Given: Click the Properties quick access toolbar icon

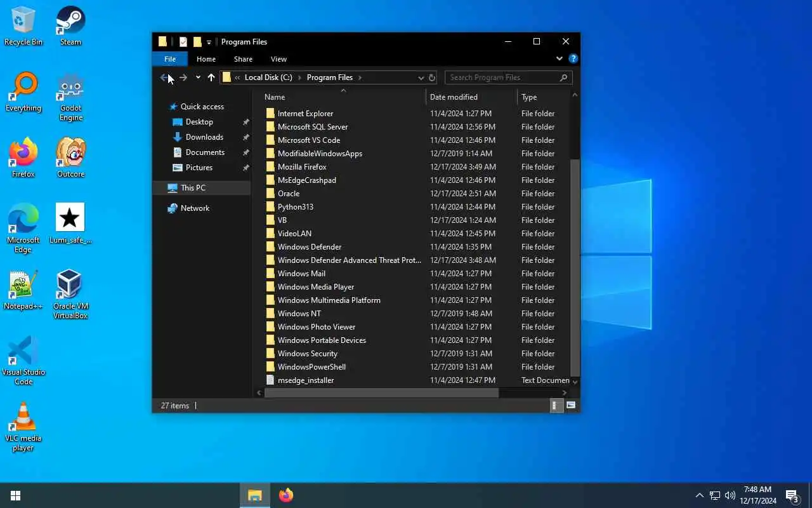Looking at the screenshot, I should tap(183, 42).
